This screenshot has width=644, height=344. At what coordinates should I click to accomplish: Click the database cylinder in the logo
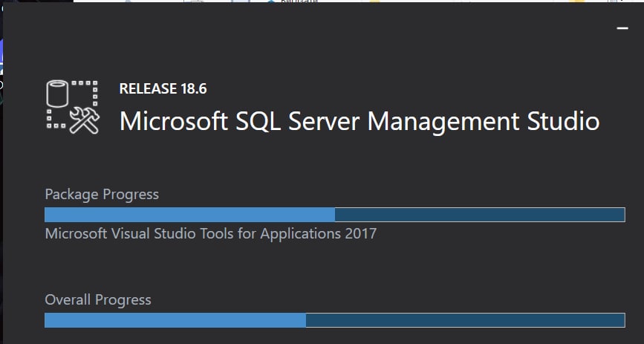(58, 95)
